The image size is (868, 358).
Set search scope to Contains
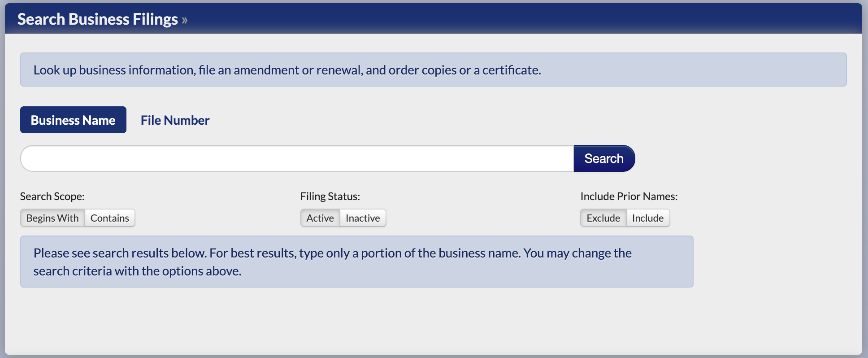coord(109,218)
